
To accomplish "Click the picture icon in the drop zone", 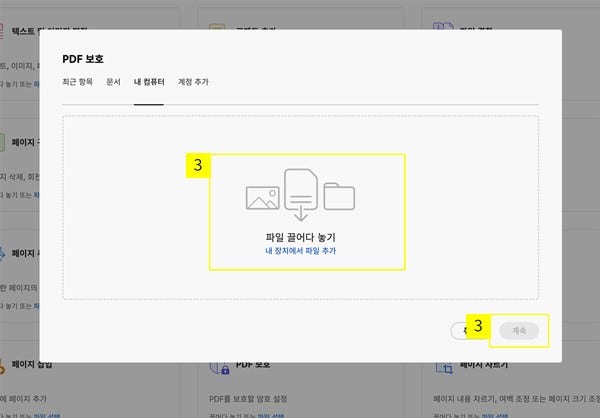I will point(262,198).
